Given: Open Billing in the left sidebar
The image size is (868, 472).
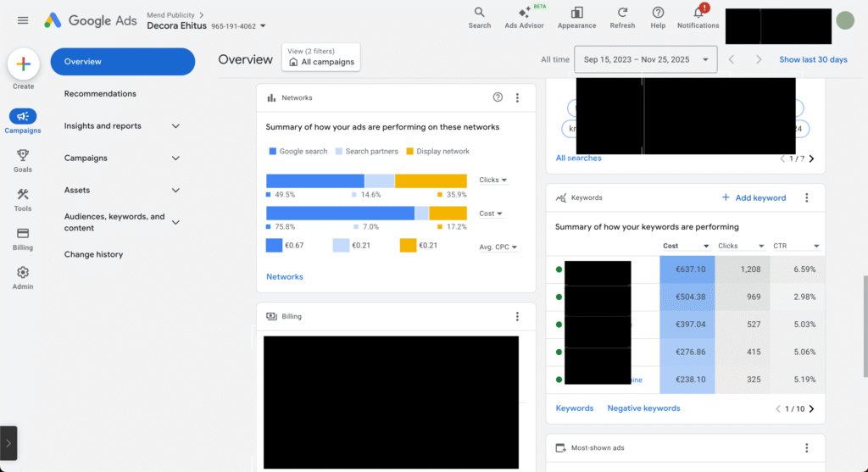Looking at the screenshot, I should (23, 234).
